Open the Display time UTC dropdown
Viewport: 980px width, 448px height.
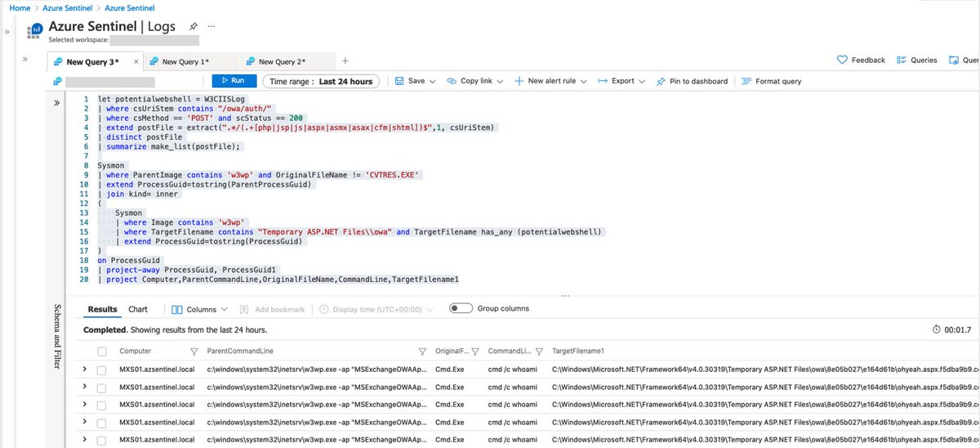click(x=376, y=309)
